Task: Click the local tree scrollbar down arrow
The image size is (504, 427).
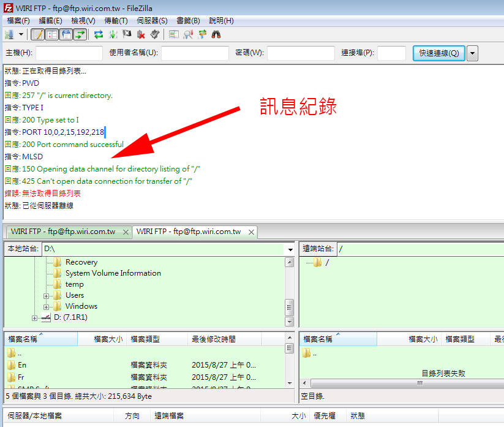Action: [x=290, y=322]
